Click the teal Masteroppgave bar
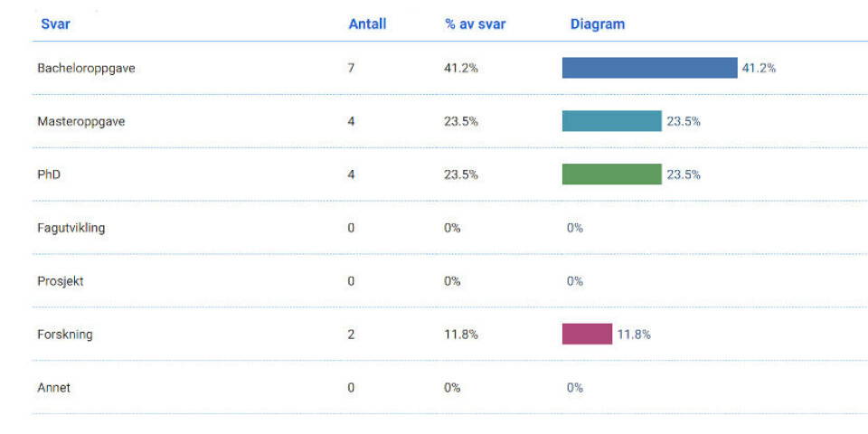Image resolution: width=868 pixels, height=434 pixels. [x=611, y=121]
